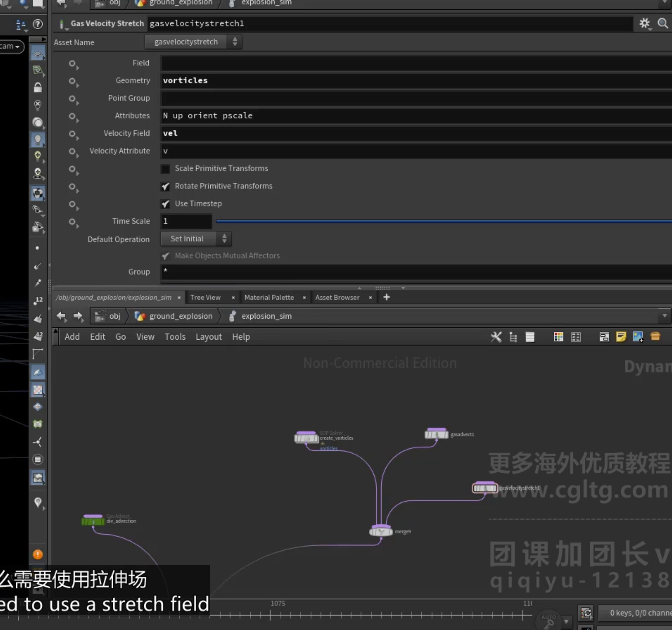Toggle the viewport lock icon
Image resolution: width=672 pixels, height=630 pixels.
coord(38,88)
